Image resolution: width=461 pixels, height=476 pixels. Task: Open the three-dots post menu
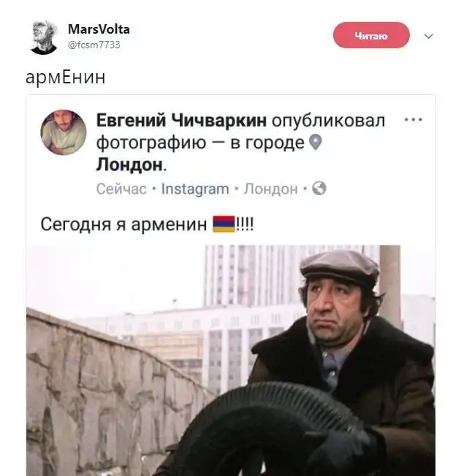click(x=414, y=120)
